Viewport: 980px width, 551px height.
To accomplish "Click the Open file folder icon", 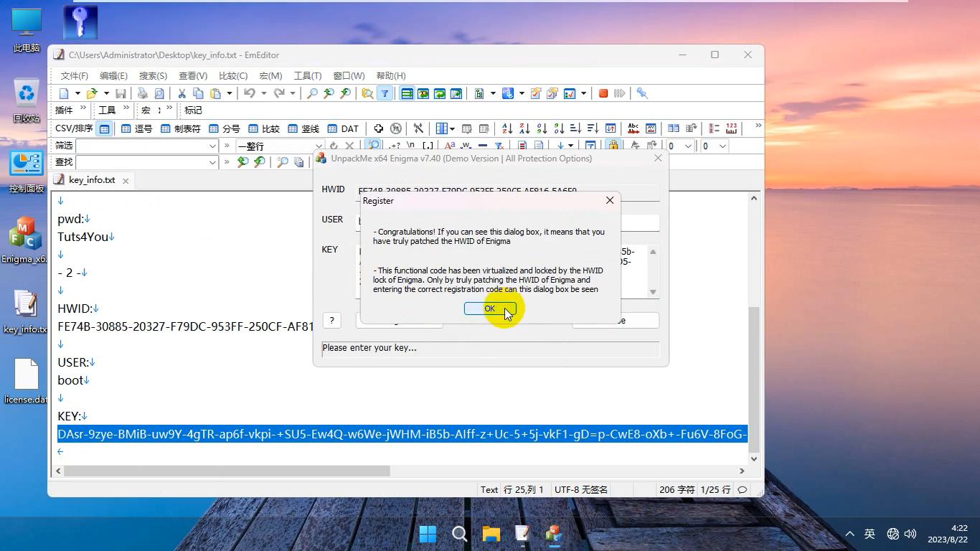I will (x=92, y=93).
